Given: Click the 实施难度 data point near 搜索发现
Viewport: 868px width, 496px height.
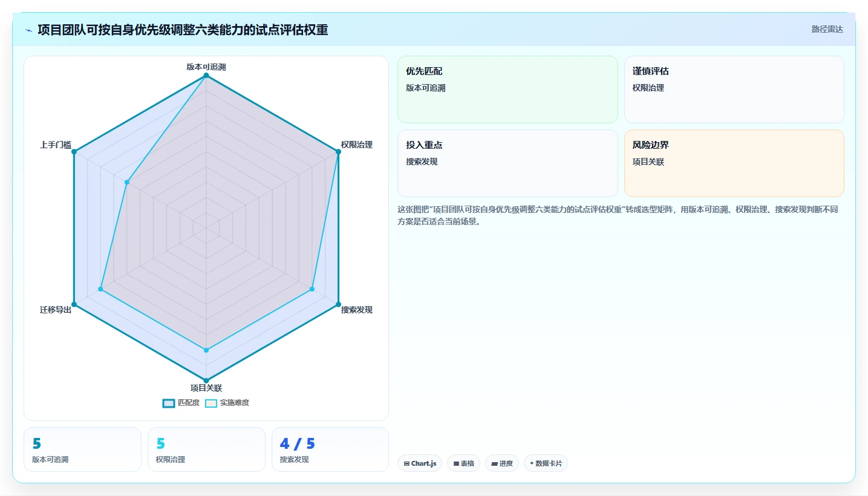Looking at the screenshot, I should tap(312, 289).
